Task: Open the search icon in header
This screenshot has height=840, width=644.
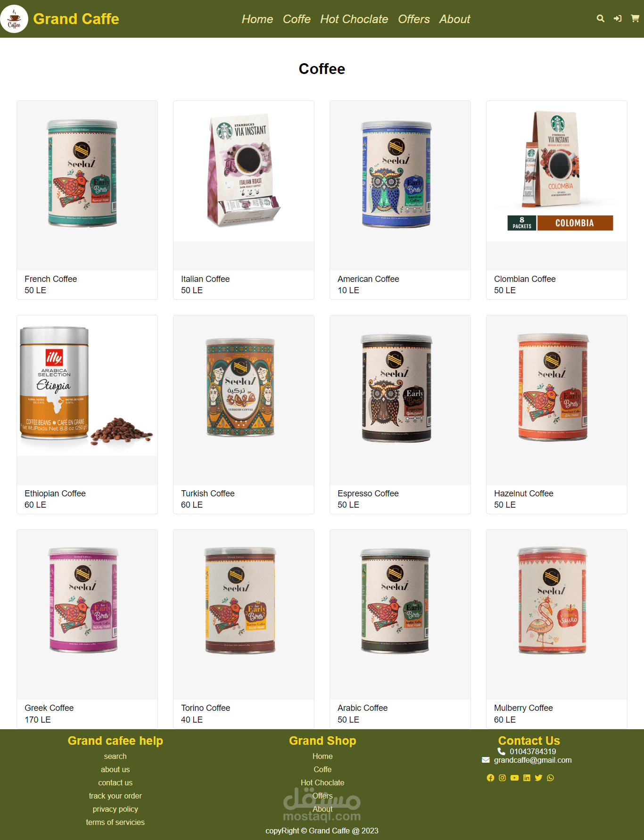Action: click(x=600, y=18)
